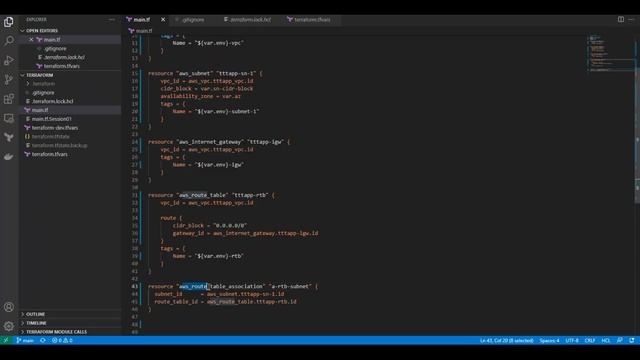Image resolution: width=640 pixels, height=360 pixels.
Task: Open the Explorer view in activity bar
Action: 9,22
